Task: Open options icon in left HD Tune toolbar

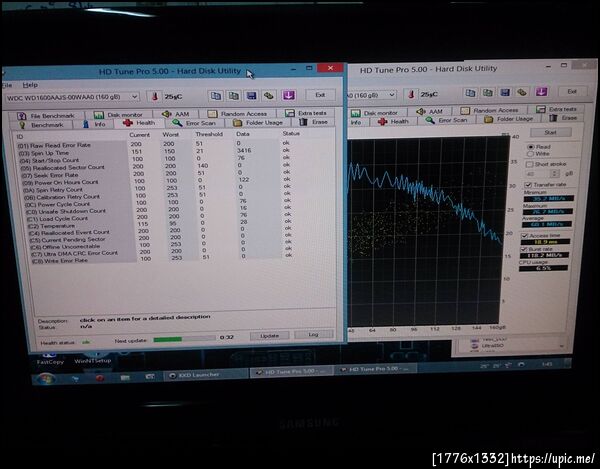Action: tap(269, 95)
